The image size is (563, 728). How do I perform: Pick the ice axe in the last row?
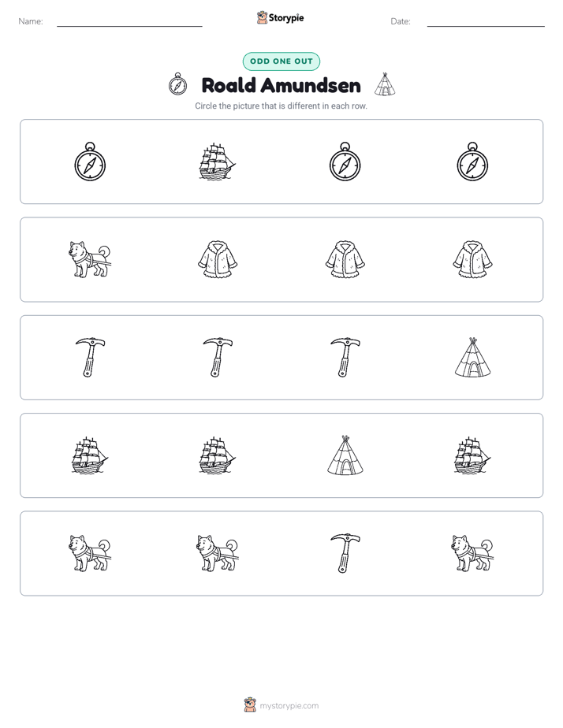click(345, 553)
